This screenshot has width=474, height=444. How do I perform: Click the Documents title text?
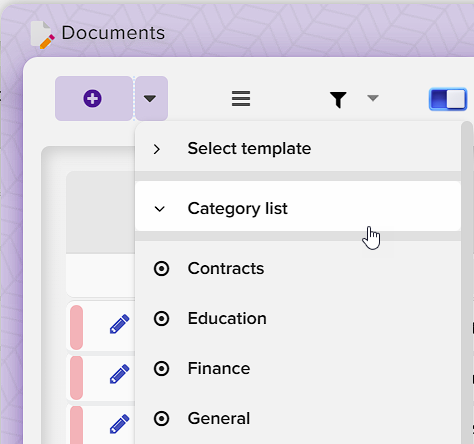(x=113, y=33)
